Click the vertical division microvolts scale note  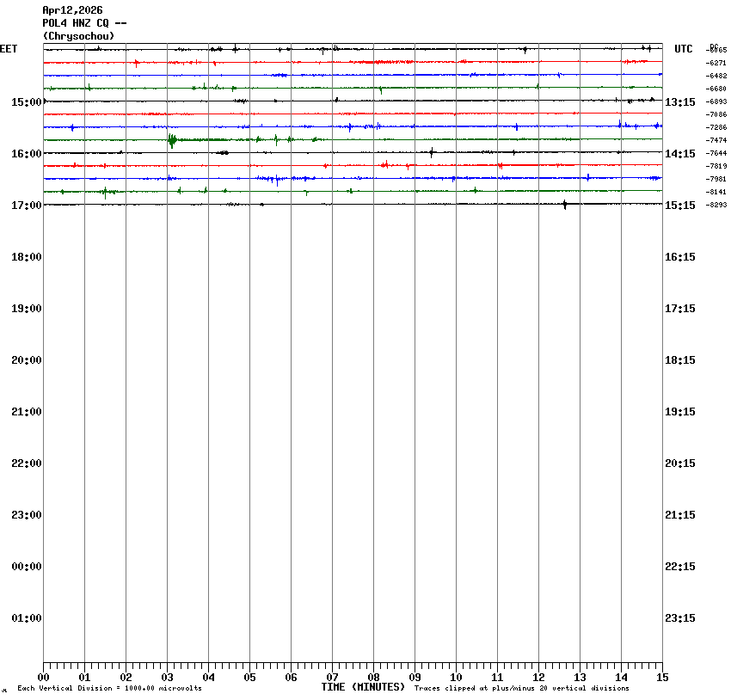tap(109, 689)
